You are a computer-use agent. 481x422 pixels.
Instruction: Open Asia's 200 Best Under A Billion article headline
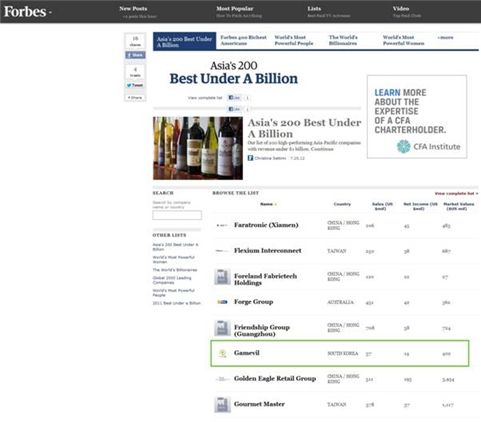click(x=304, y=128)
